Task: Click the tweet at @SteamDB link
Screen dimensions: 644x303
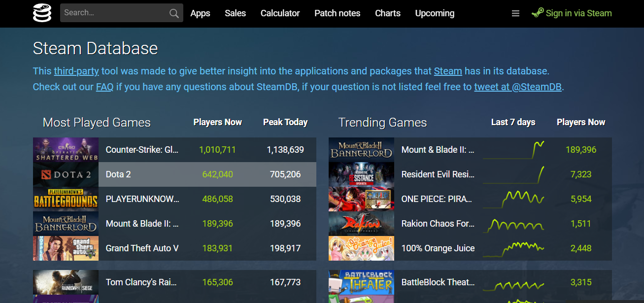Action: point(518,87)
